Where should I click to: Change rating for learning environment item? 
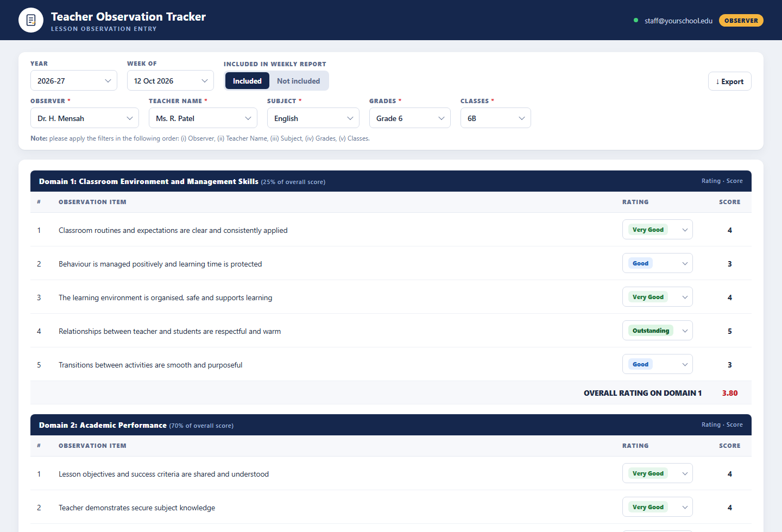[658, 297]
